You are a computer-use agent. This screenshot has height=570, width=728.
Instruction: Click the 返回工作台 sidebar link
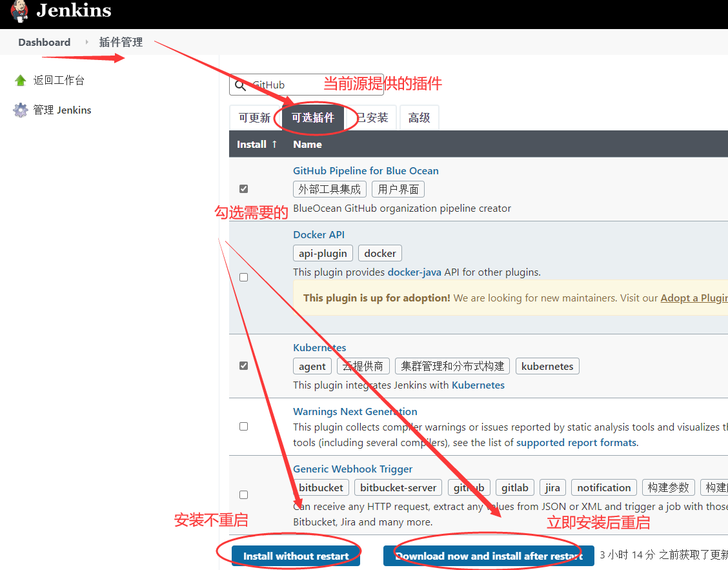59,80
